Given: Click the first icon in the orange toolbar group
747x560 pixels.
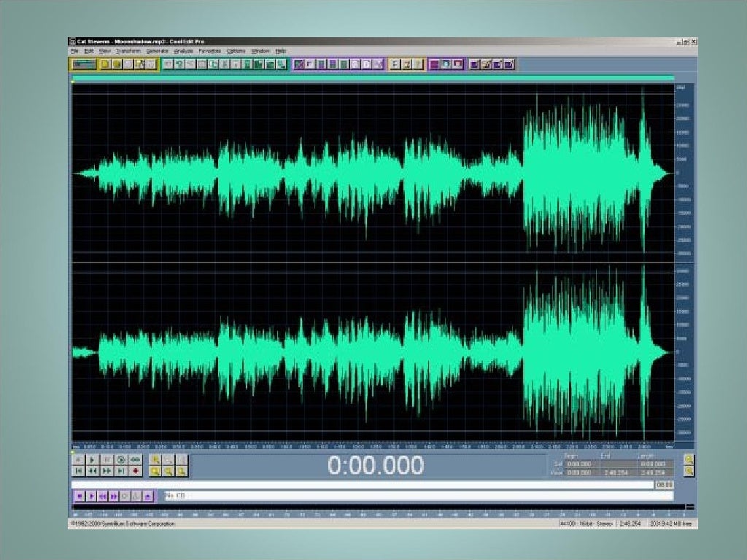Looking at the screenshot, I should (395, 64).
